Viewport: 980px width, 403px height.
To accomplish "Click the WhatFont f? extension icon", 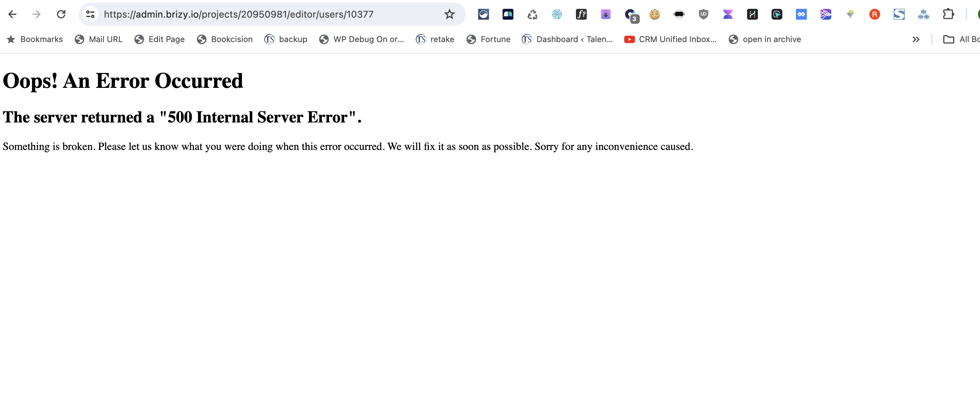I will [581, 15].
